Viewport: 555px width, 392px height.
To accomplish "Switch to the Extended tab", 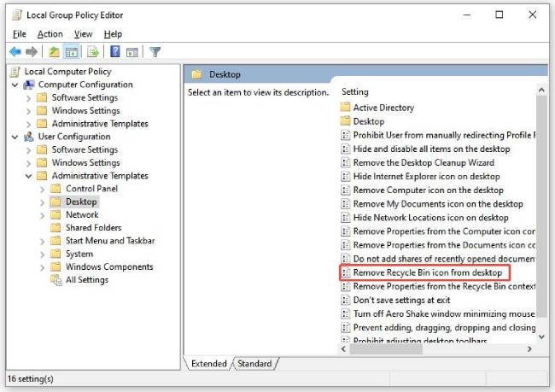I will click(208, 364).
